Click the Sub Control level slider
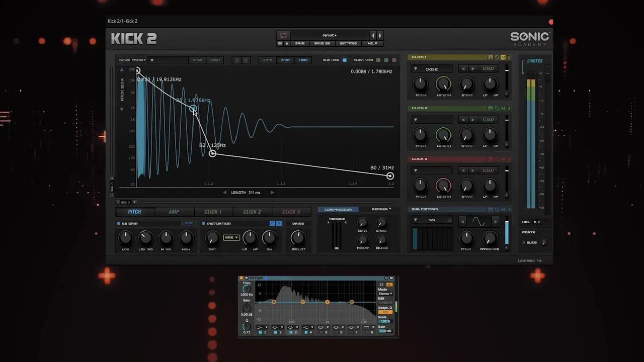This screenshot has width=644, height=362. [507, 231]
